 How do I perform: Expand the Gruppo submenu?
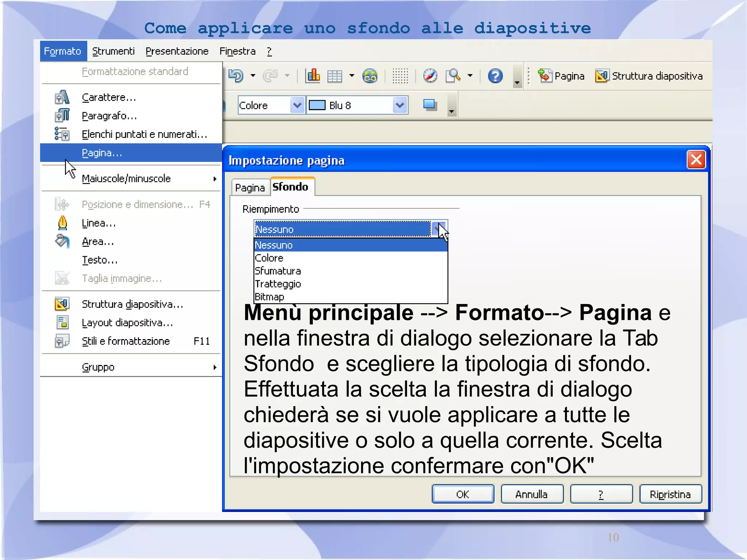point(131,367)
